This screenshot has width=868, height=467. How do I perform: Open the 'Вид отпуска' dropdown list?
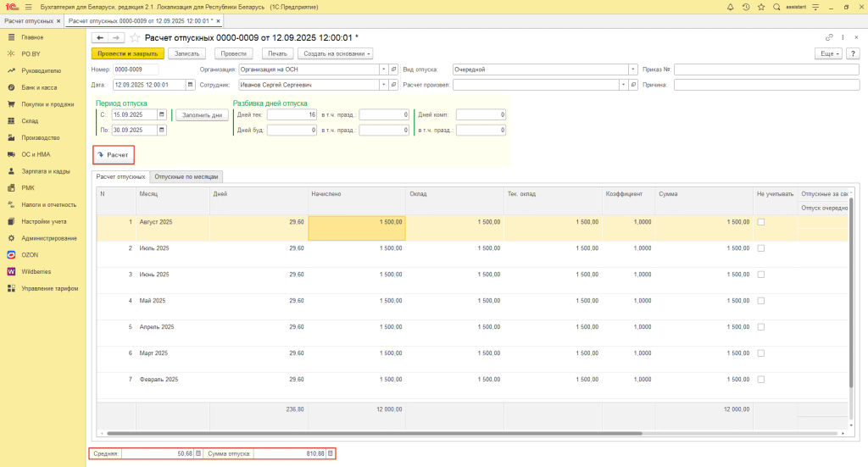633,69
